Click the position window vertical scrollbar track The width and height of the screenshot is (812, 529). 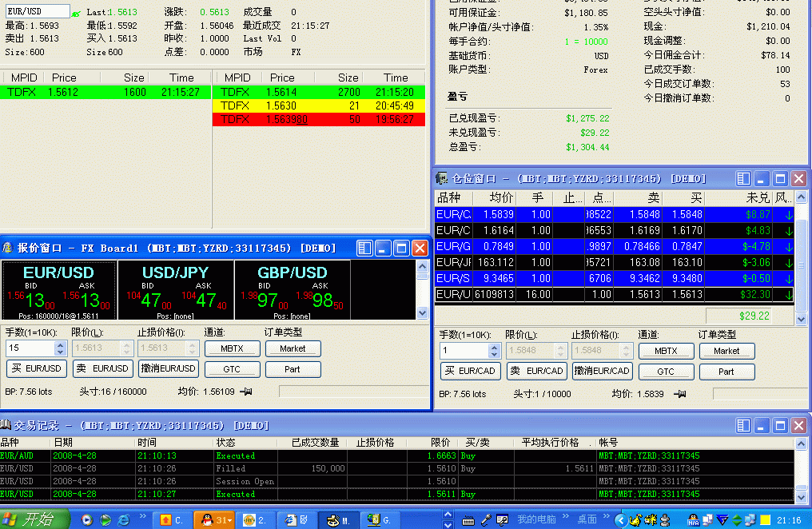pyautogui.click(x=802, y=264)
